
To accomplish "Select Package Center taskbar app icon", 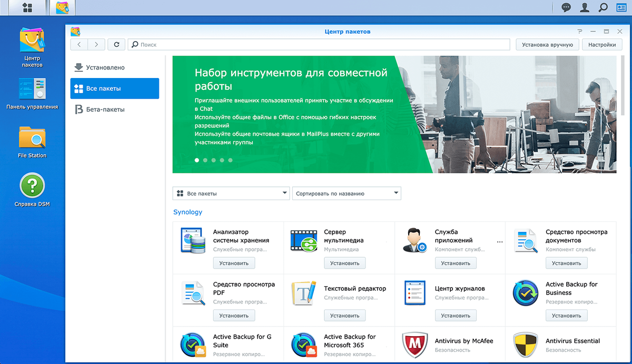I will (x=62, y=7).
